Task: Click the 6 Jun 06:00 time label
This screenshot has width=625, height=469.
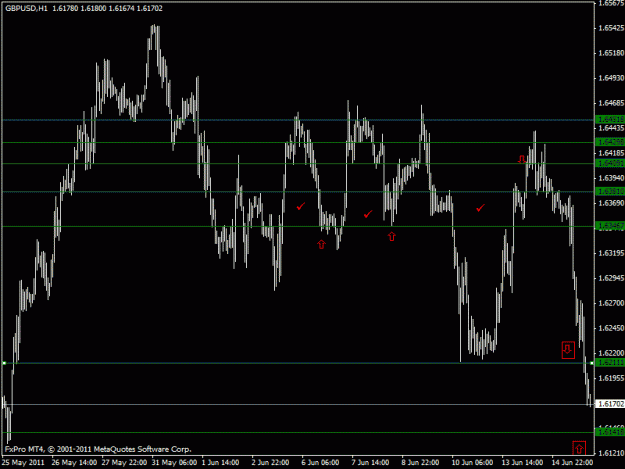Action: click(320, 463)
